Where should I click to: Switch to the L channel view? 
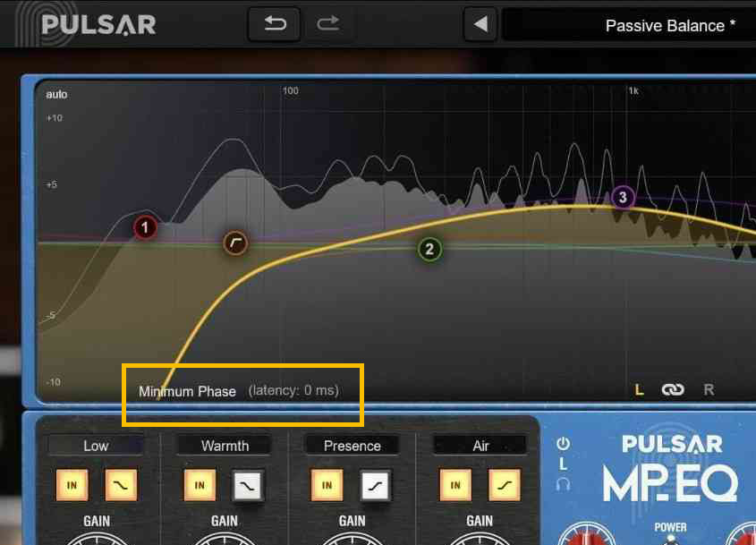tap(639, 389)
